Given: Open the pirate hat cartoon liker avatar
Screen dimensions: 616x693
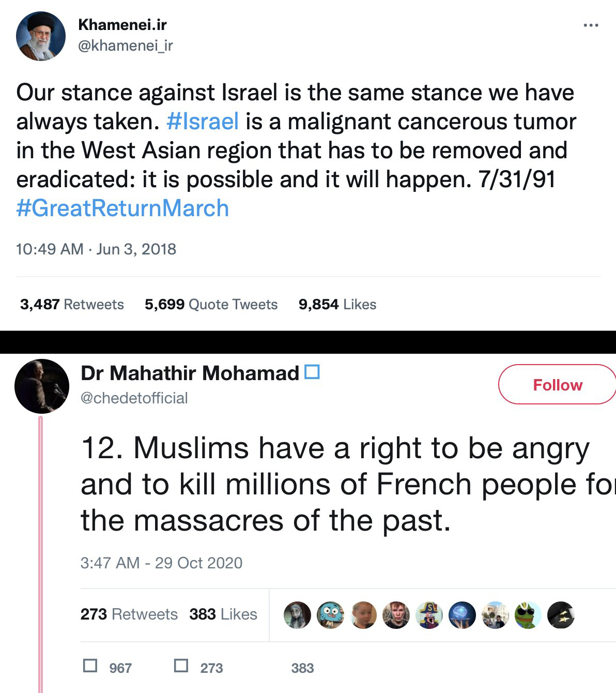Looking at the screenshot, I should pyautogui.click(x=429, y=615).
